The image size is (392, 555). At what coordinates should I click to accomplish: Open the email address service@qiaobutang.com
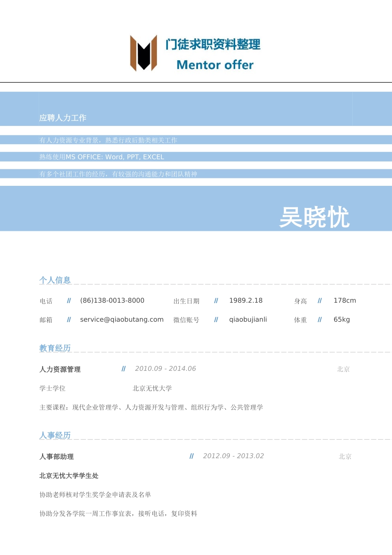[x=121, y=319]
